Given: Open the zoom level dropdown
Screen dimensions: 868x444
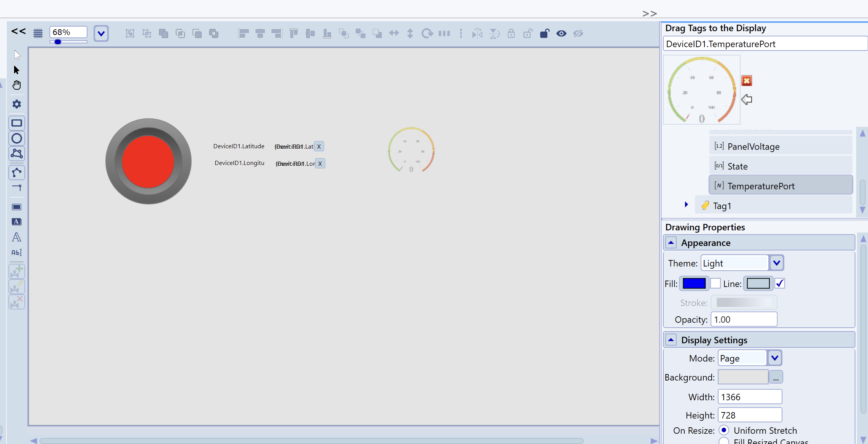Looking at the screenshot, I should (101, 33).
